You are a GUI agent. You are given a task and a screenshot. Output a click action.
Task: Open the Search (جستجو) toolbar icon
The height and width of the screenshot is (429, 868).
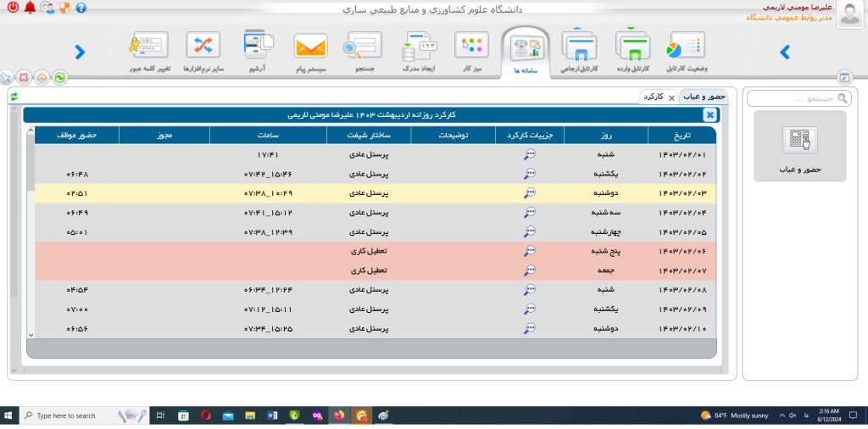tap(364, 47)
